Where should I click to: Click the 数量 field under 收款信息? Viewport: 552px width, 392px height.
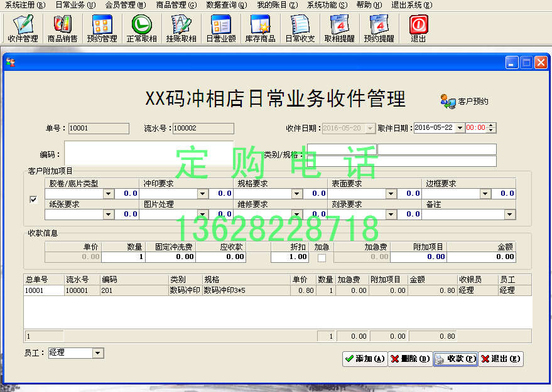click(123, 257)
